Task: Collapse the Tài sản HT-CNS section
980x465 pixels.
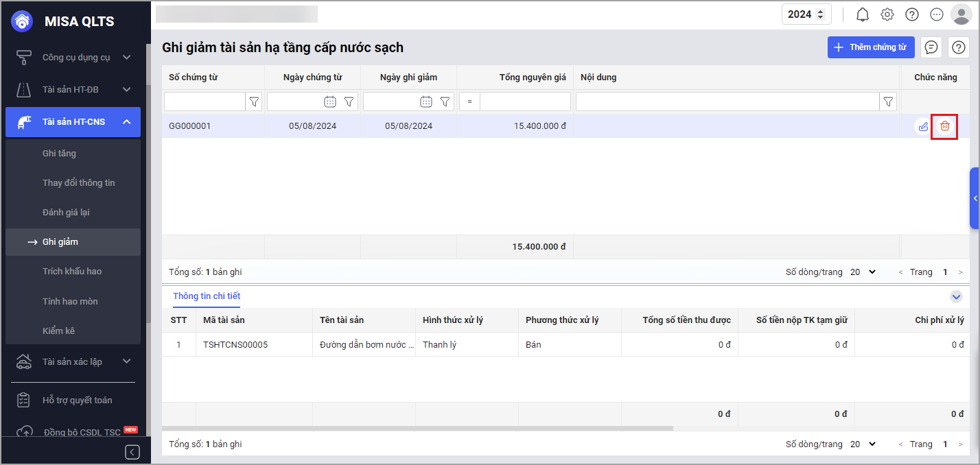Action: point(127,122)
